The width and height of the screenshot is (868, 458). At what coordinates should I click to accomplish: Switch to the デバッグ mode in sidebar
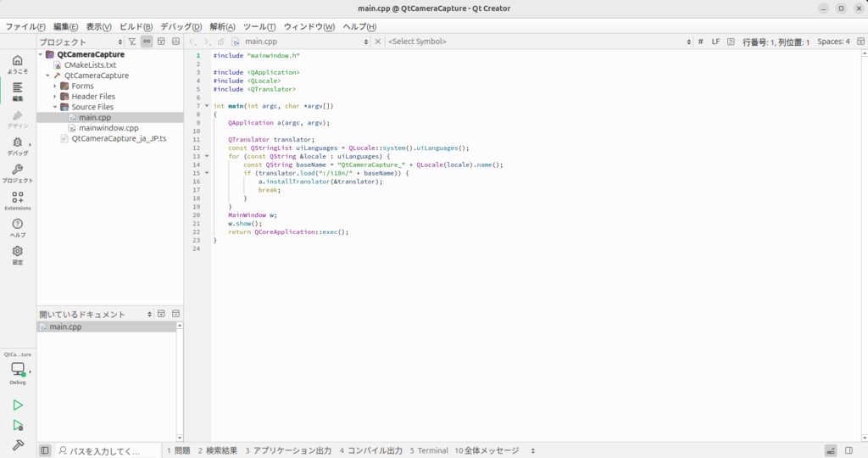[x=18, y=147]
